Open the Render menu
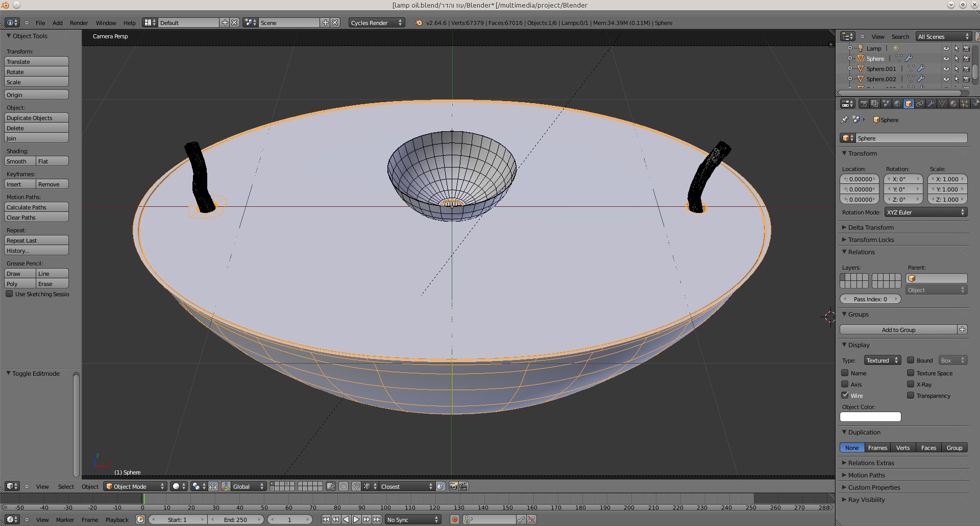Viewport: 980px width, 526px height. (x=79, y=23)
